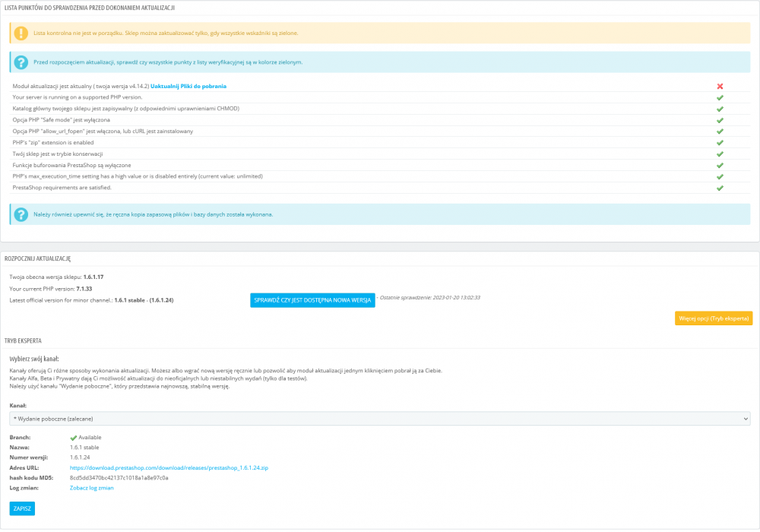
Task: Click Ostatnie sprawdzenie timestamp text
Action: coord(429,297)
